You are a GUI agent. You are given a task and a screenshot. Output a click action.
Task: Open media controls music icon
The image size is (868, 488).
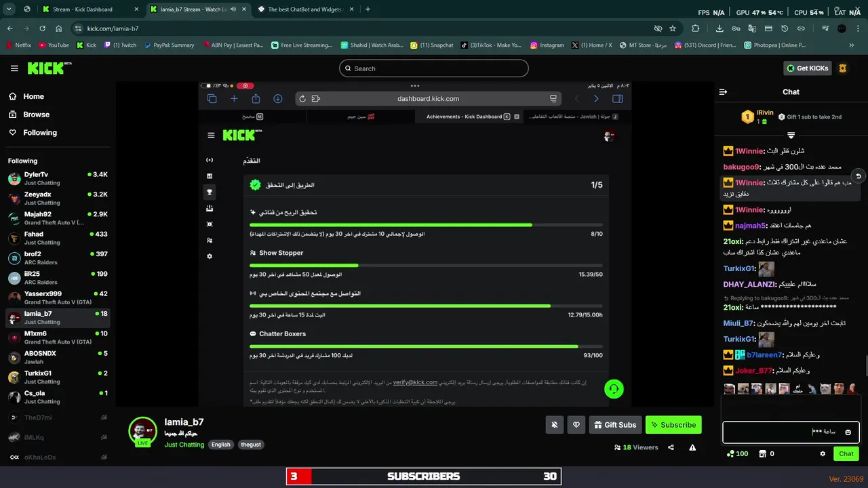(x=825, y=28)
